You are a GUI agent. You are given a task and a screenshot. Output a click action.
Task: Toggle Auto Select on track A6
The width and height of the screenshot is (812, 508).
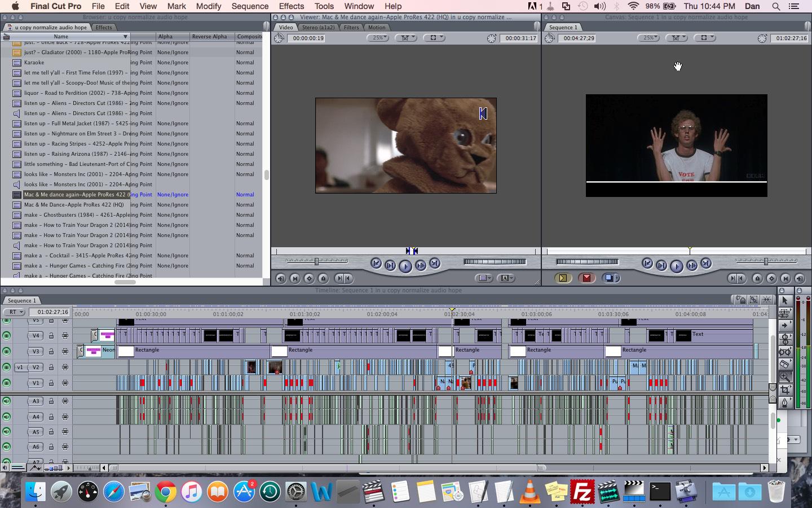[x=65, y=447]
